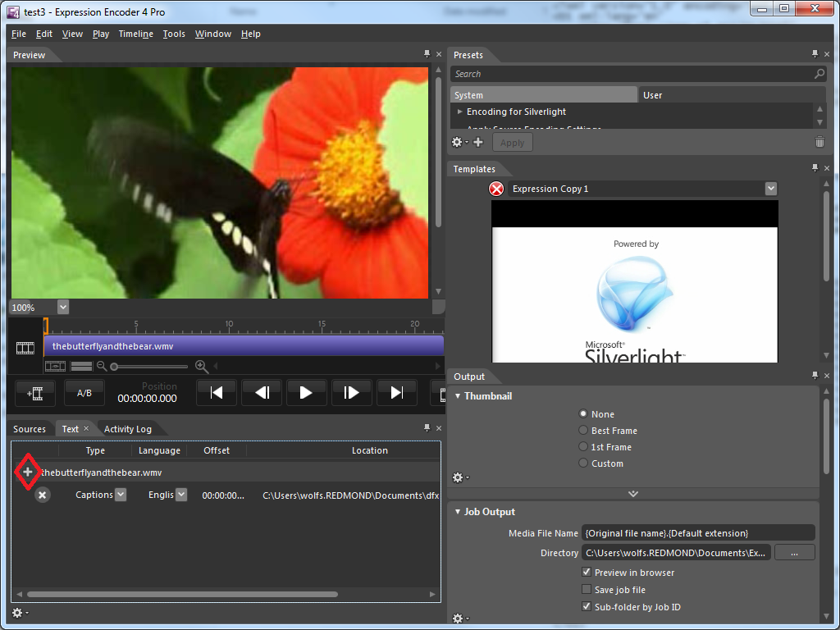Viewport: 840px width, 630px height.
Task: Switch to the Activity Log tab
Action: [128, 428]
